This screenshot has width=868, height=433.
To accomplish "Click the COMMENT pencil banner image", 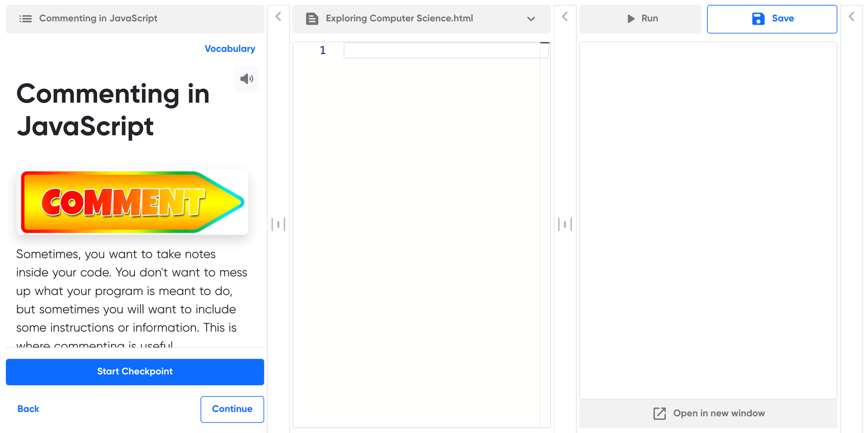I will point(132,202).
